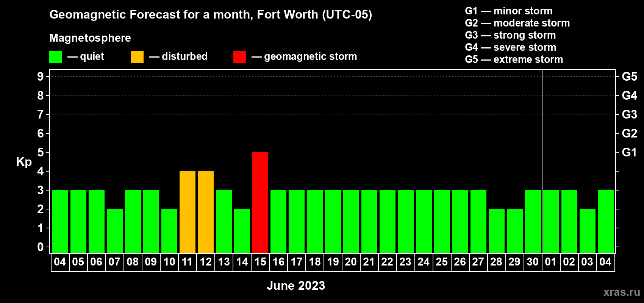The image size is (644, 303).
Task: Click the '— quiet' legend label
Action: [86, 56]
